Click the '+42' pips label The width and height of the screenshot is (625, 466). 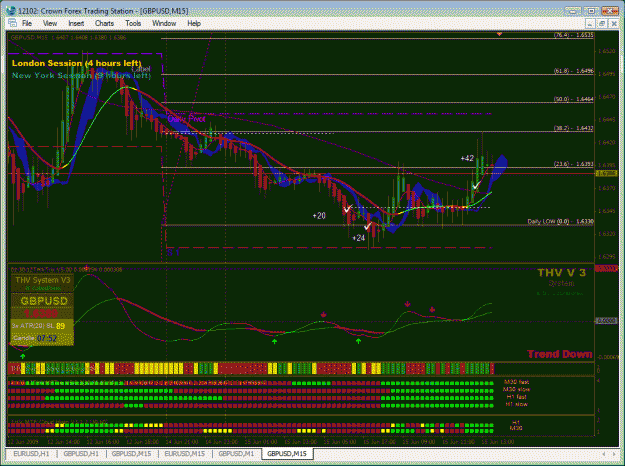(467, 158)
